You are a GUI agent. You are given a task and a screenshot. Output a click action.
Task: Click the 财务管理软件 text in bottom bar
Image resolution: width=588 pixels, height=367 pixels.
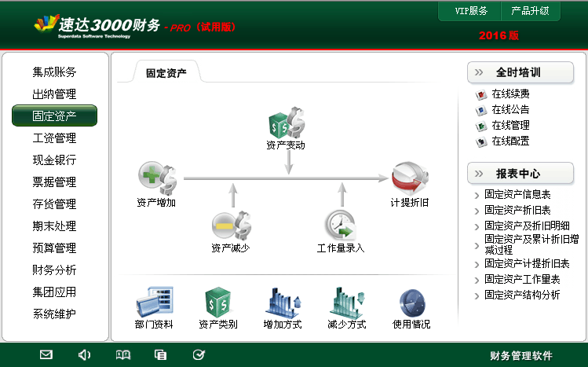[521, 355]
